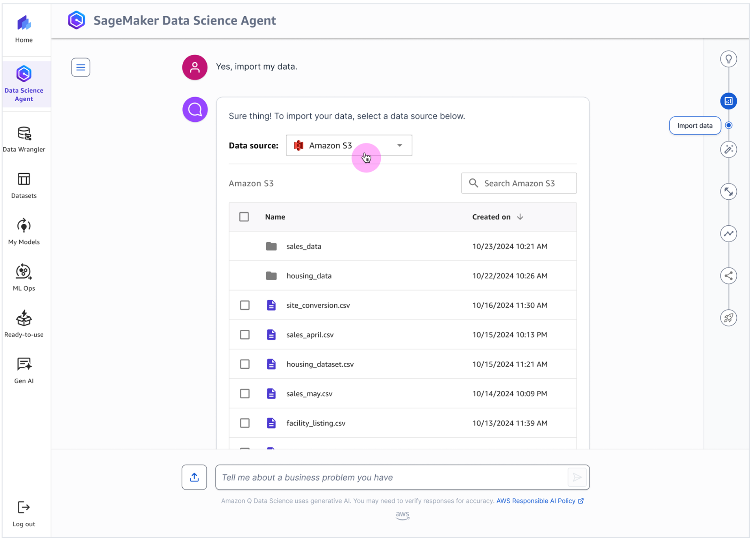This screenshot has width=756, height=544.
Task: Click the upload file button
Action: [x=194, y=477]
